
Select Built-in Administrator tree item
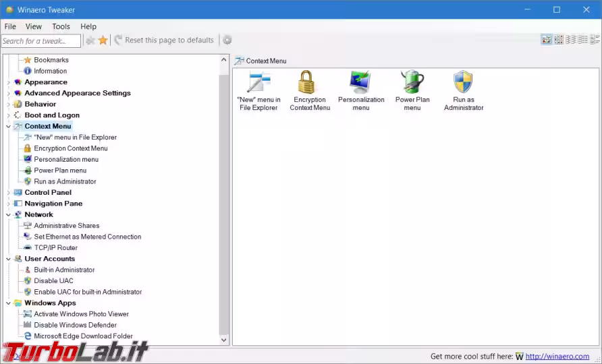64,270
